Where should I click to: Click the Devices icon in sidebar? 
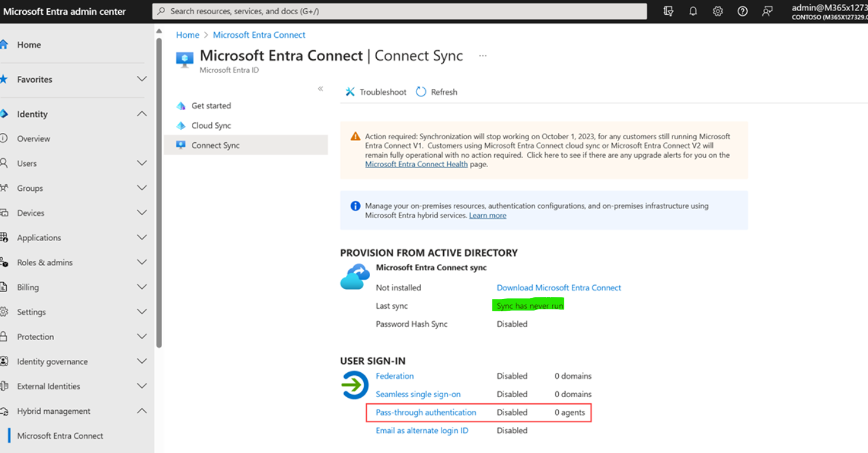pos(4,213)
